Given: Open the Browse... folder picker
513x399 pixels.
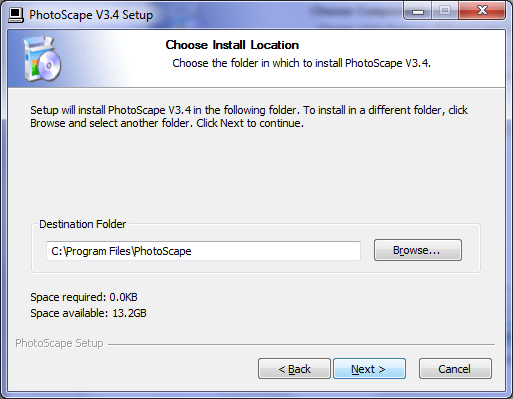Looking at the screenshot, I should tap(418, 250).
